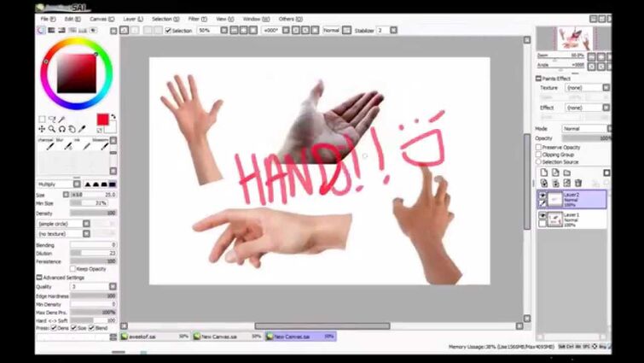Enable Preserve Opacity checkbox

coord(538,147)
